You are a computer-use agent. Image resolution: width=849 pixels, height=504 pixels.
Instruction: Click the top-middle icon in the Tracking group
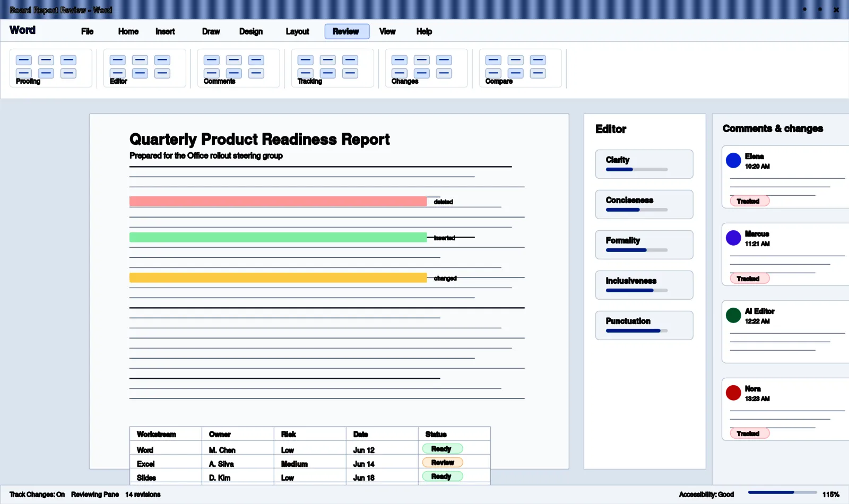328,60
